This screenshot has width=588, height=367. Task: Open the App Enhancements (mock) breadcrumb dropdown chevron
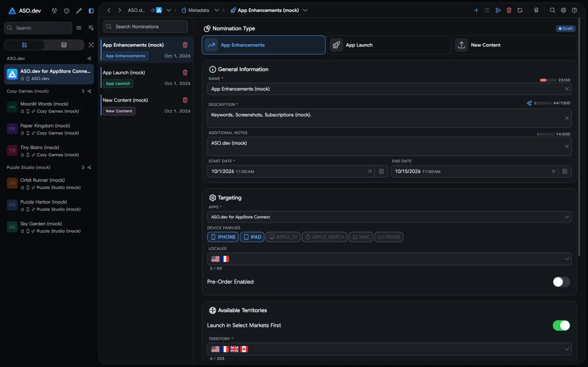(x=305, y=10)
